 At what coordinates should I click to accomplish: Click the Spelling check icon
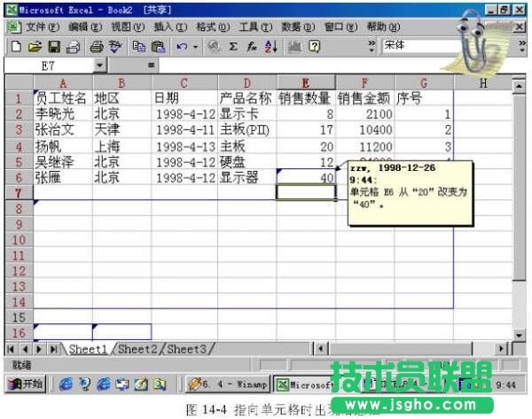coord(115,46)
